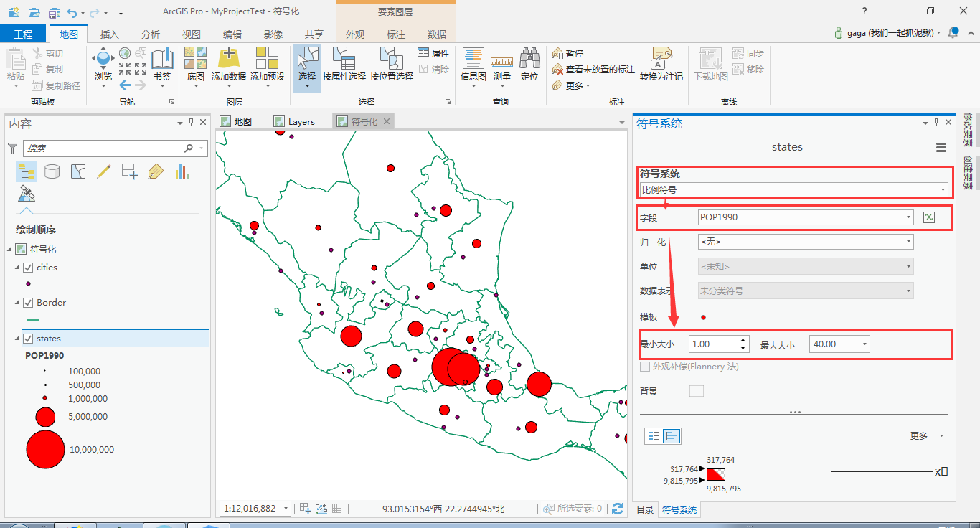Close the 符号化 map view tab
Screen dimensions: 980x528
[x=387, y=122]
